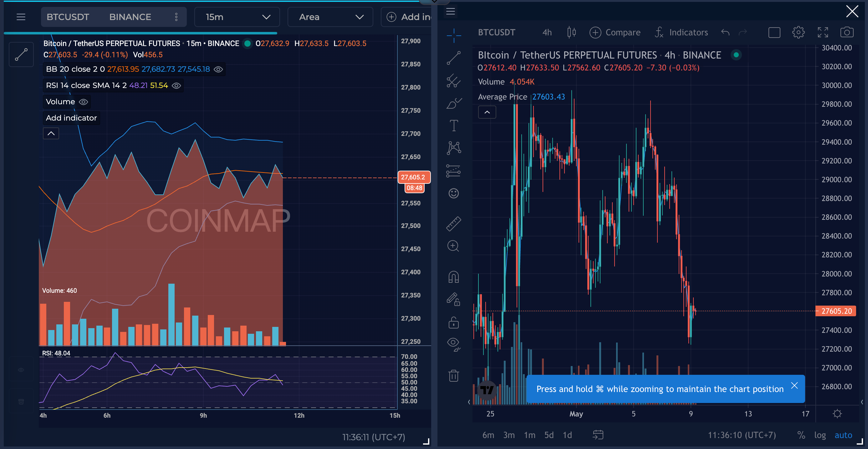
Task: Select the ruler measure tool
Action: [453, 224]
